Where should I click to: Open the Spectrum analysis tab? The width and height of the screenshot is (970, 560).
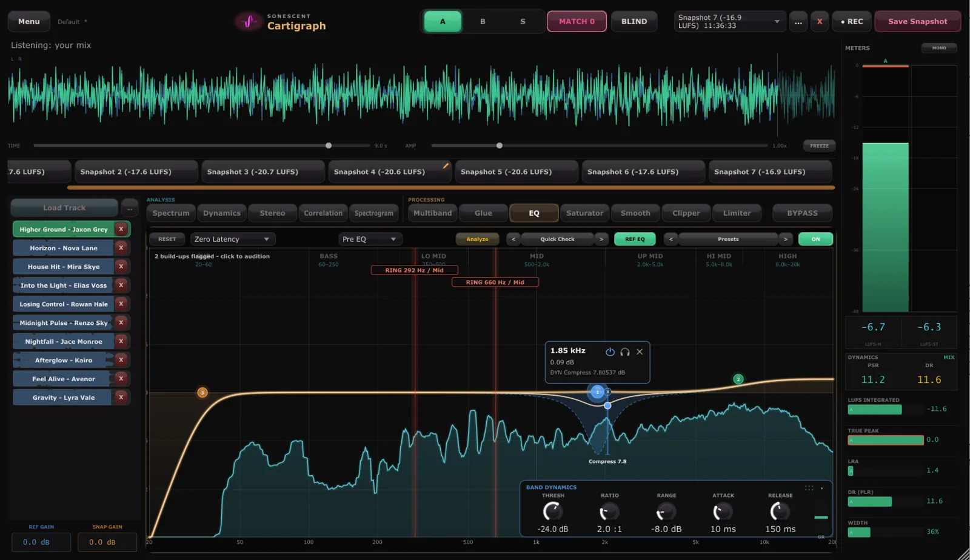tap(171, 213)
